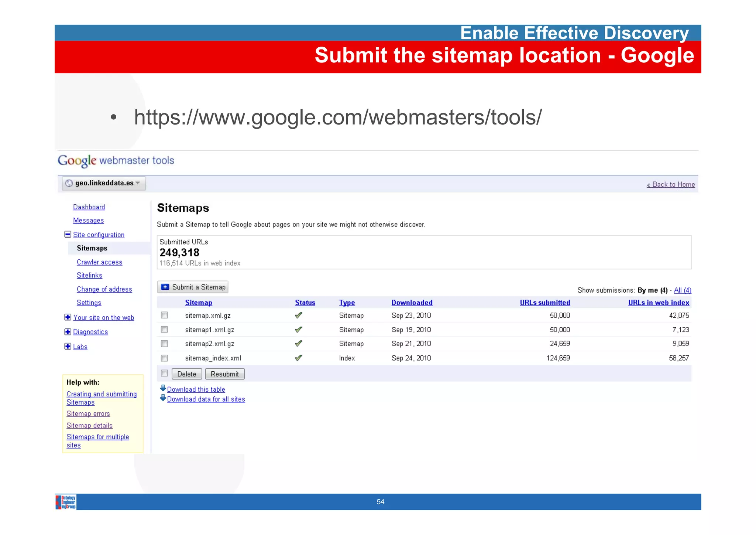Open Sitemaps for multiple sites help
Viewport: 756px width, 535px height.
(x=98, y=441)
